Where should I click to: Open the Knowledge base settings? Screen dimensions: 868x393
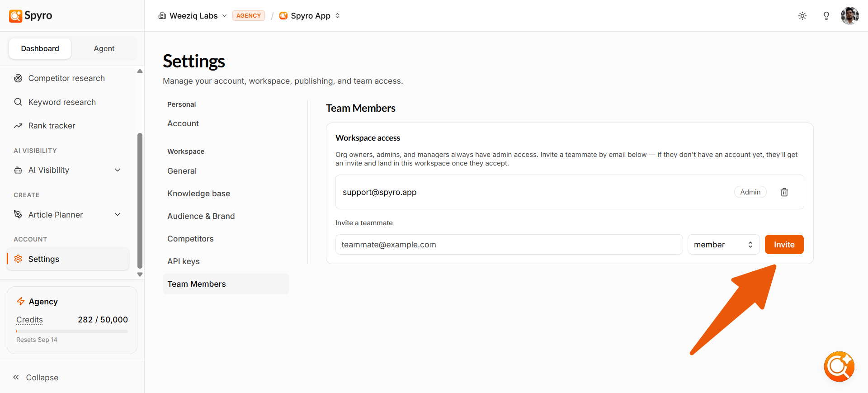point(198,194)
